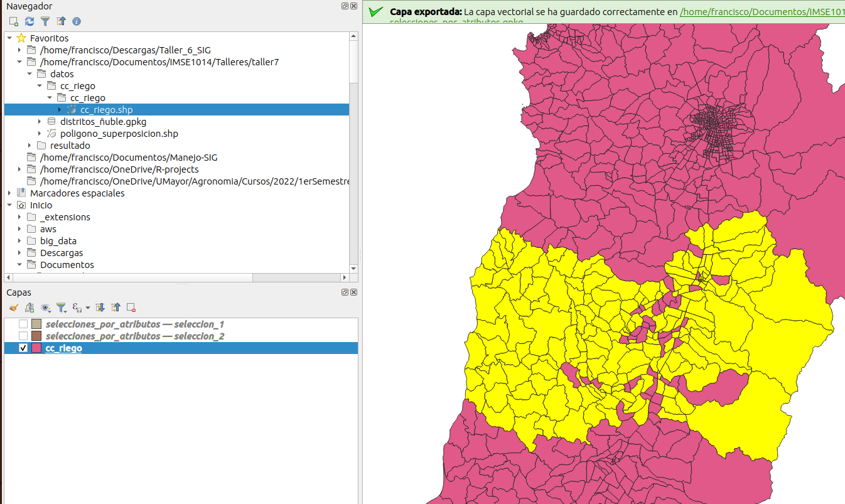Enable the seleccion_2 layer checkbox
Screen dimensions: 845x504
click(x=23, y=336)
